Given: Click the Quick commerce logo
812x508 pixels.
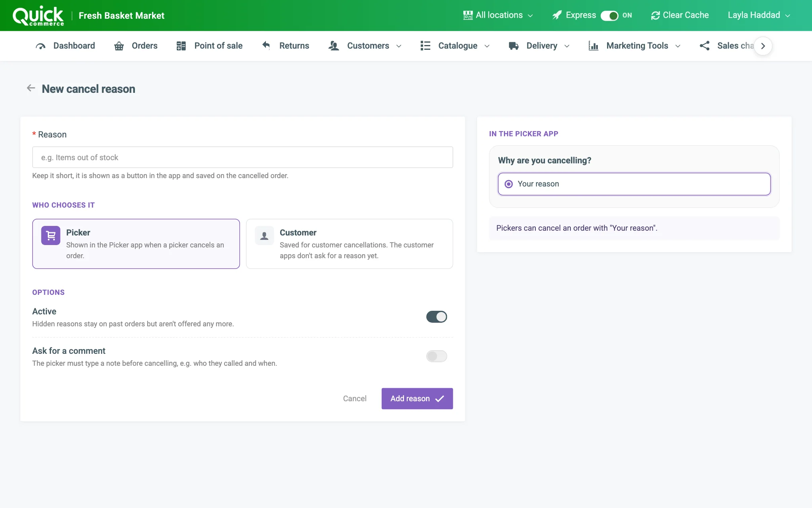Looking at the screenshot, I should [38, 16].
